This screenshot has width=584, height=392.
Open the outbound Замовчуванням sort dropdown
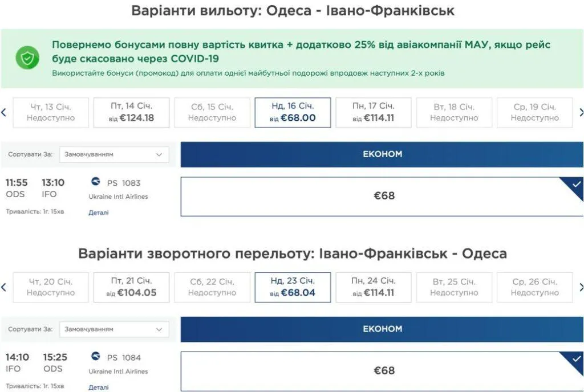click(x=113, y=154)
